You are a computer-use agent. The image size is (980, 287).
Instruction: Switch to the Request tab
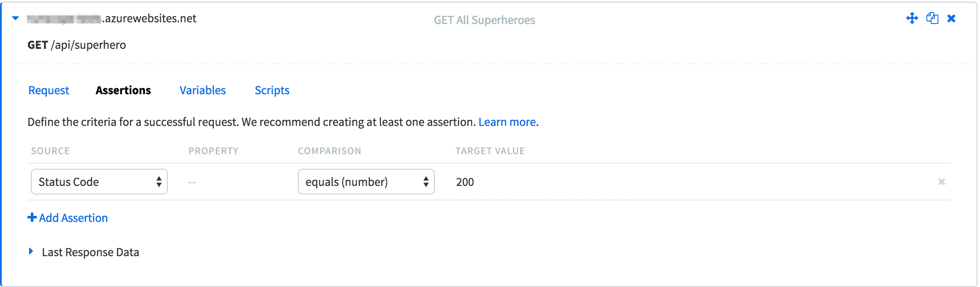(49, 90)
